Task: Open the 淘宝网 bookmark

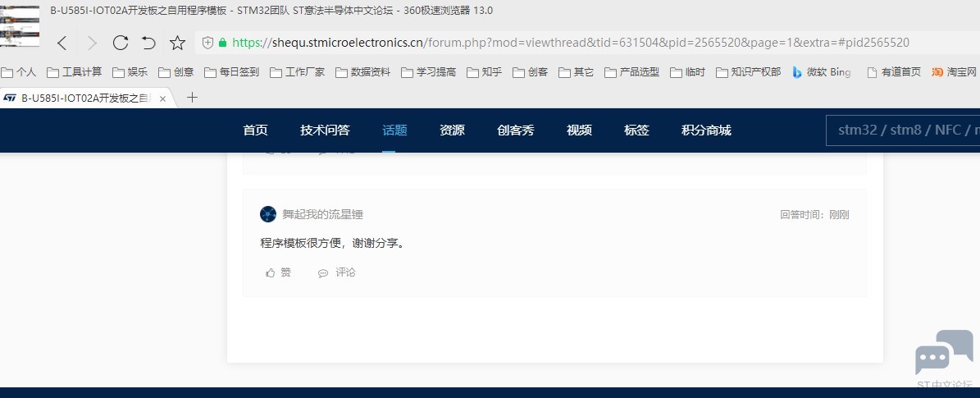Action: click(x=954, y=72)
